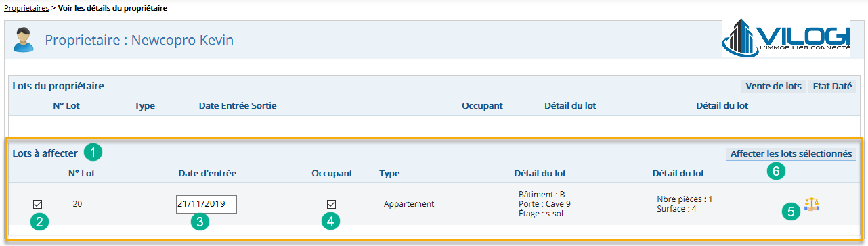Viewport: 868px width, 246px height.
Task: Click the Date Entrée Sortie column header
Action: tap(238, 105)
